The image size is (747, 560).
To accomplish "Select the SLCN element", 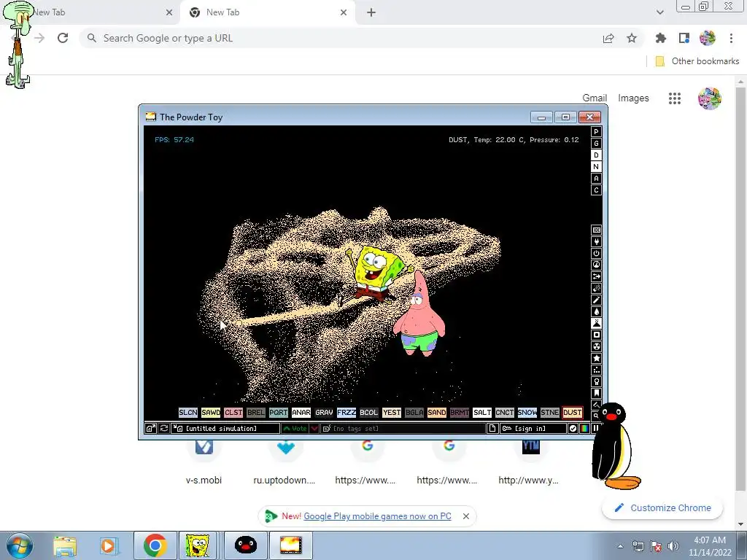I will pyautogui.click(x=187, y=413).
